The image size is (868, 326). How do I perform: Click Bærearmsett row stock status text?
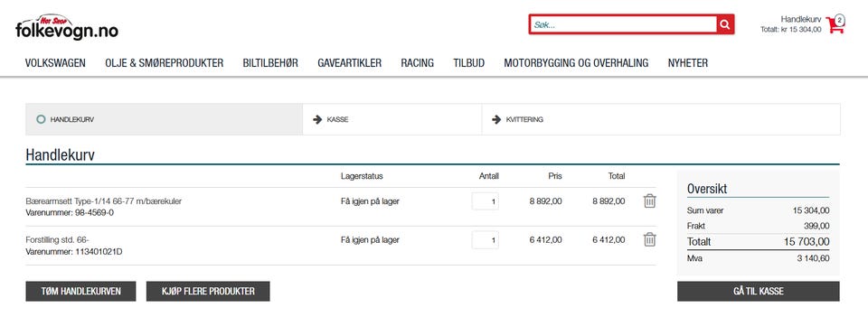pyautogui.click(x=370, y=201)
